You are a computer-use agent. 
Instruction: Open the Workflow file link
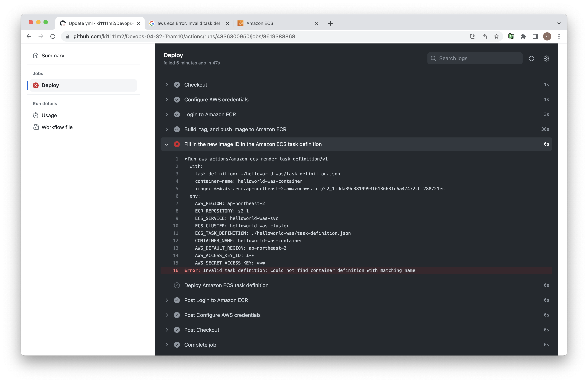tap(57, 127)
